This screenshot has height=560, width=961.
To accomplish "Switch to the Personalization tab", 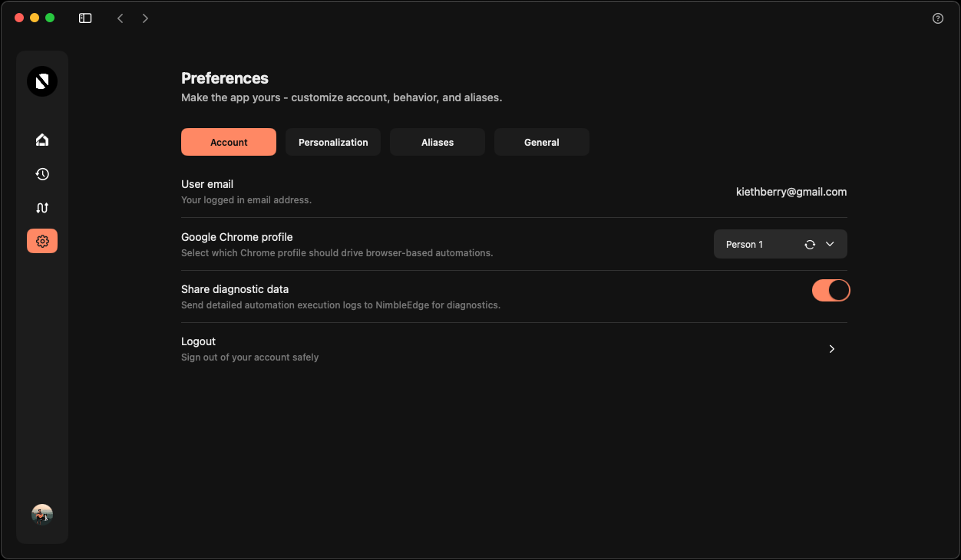I will click(333, 143).
